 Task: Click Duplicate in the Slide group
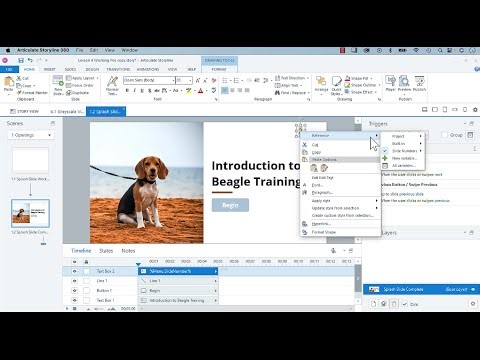pyautogui.click(x=77, y=93)
